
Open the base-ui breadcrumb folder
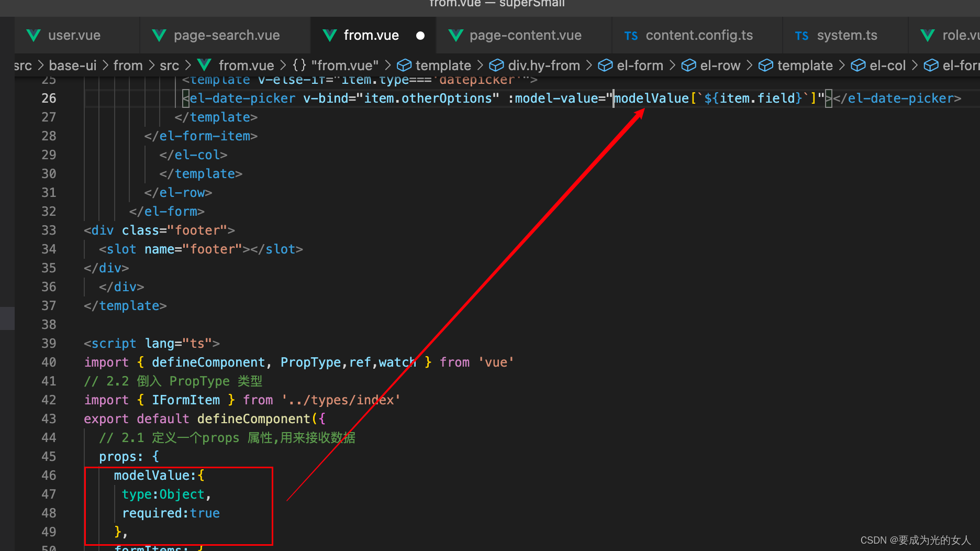pos(73,65)
